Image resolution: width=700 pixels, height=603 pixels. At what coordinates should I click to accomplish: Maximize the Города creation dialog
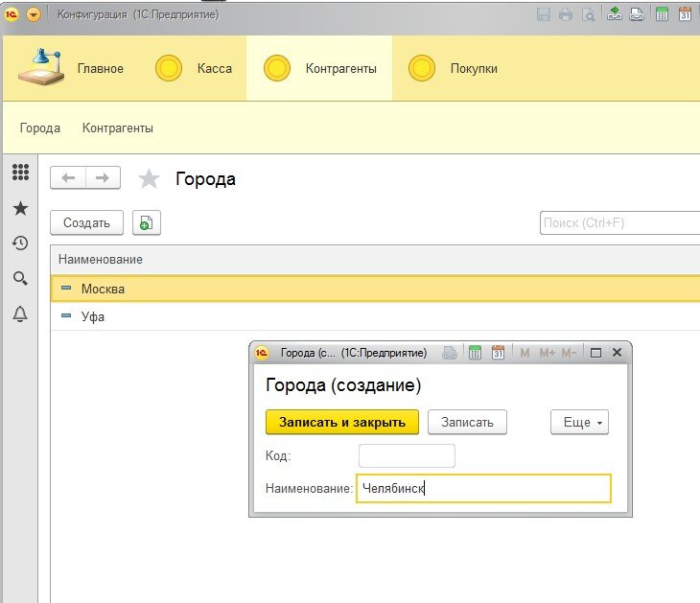595,353
